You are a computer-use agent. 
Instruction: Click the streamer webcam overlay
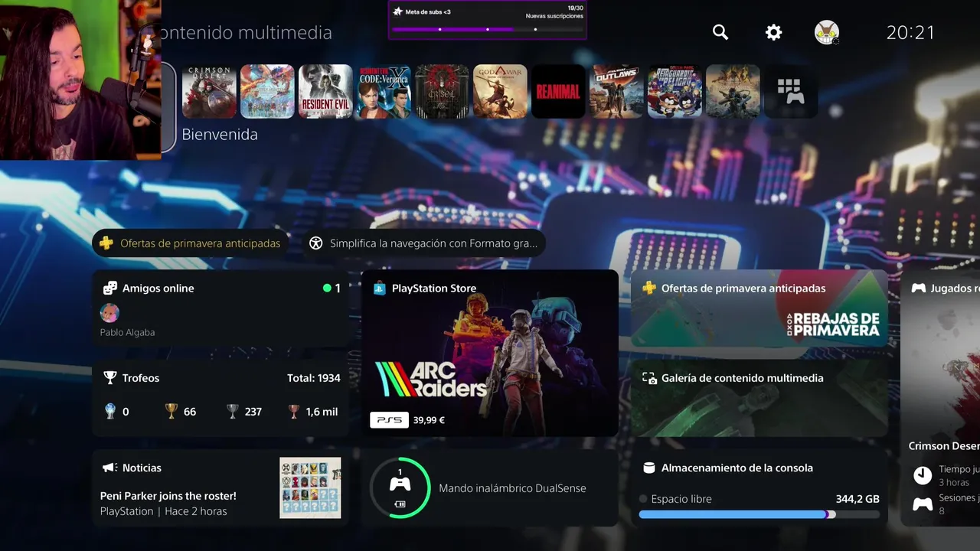click(x=80, y=80)
